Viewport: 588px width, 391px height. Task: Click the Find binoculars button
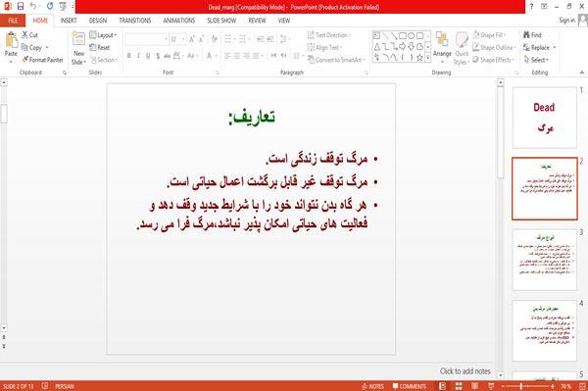coord(532,35)
